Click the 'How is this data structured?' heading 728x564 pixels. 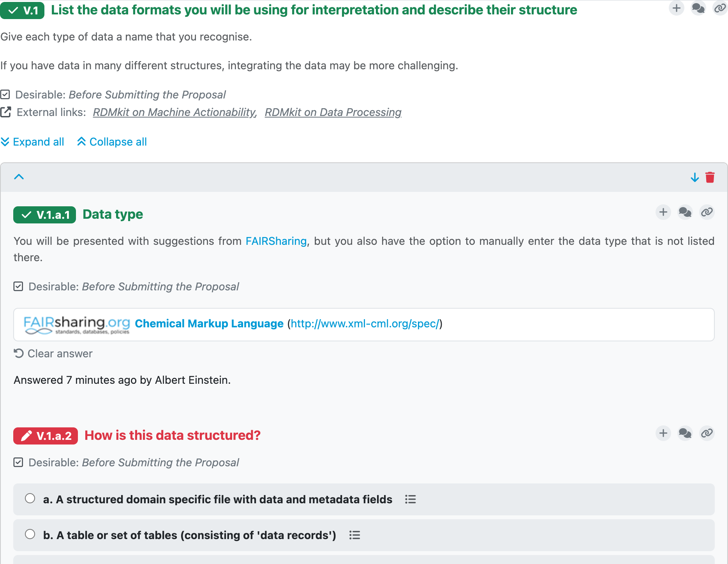[173, 436]
